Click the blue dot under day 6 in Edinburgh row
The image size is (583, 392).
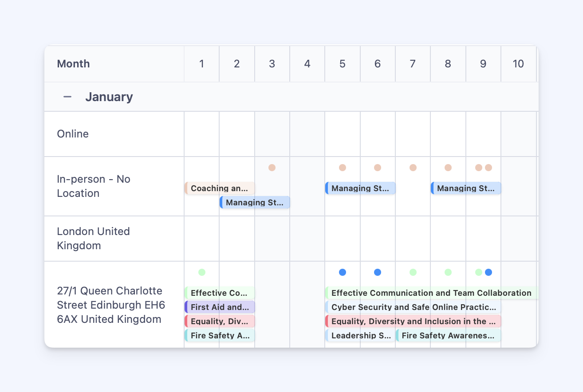coord(378,272)
